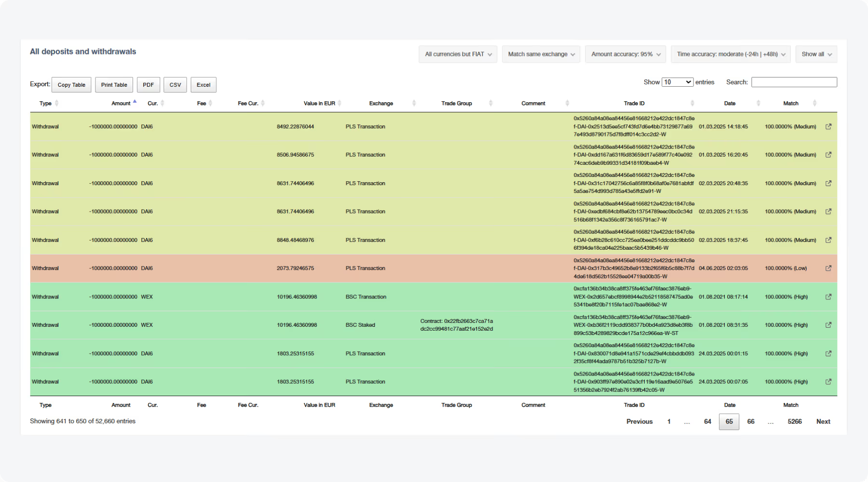This screenshot has width=868, height=482.
Task: Open the external link for the first Withdrawal row
Action: (828, 126)
